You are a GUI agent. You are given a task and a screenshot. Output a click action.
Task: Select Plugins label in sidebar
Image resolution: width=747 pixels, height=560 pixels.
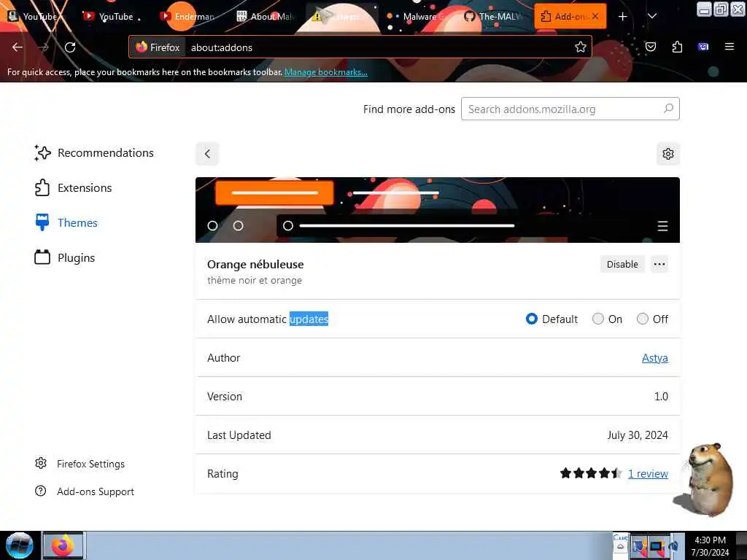[76, 257]
